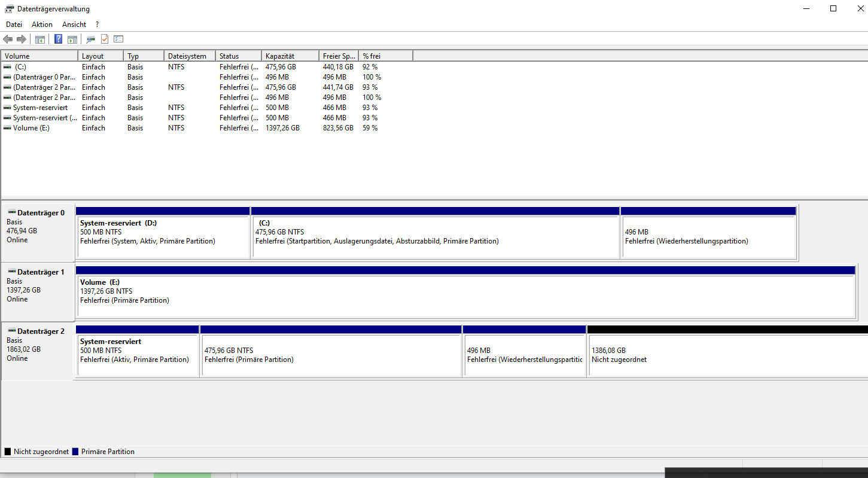Toggle the action pane toolbar icon

(72, 39)
